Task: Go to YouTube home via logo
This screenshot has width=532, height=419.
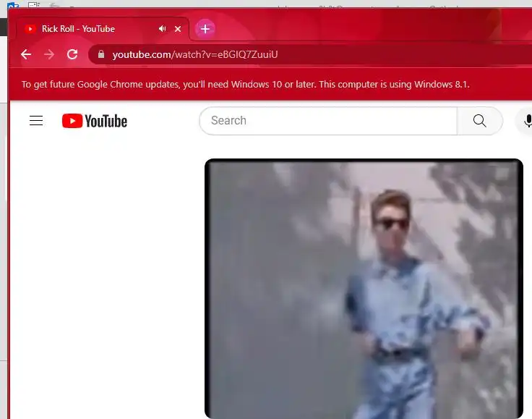Action: (x=95, y=121)
